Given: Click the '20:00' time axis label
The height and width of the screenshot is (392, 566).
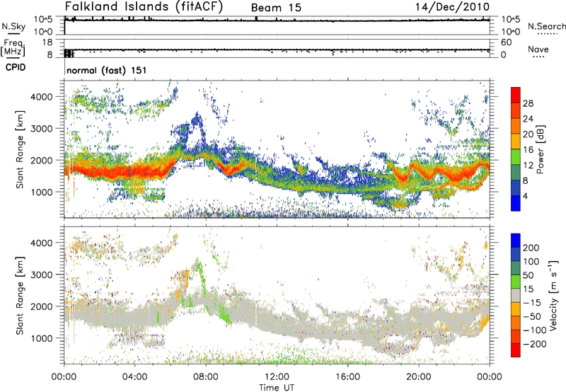Looking at the screenshot, I should tap(418, 377).
